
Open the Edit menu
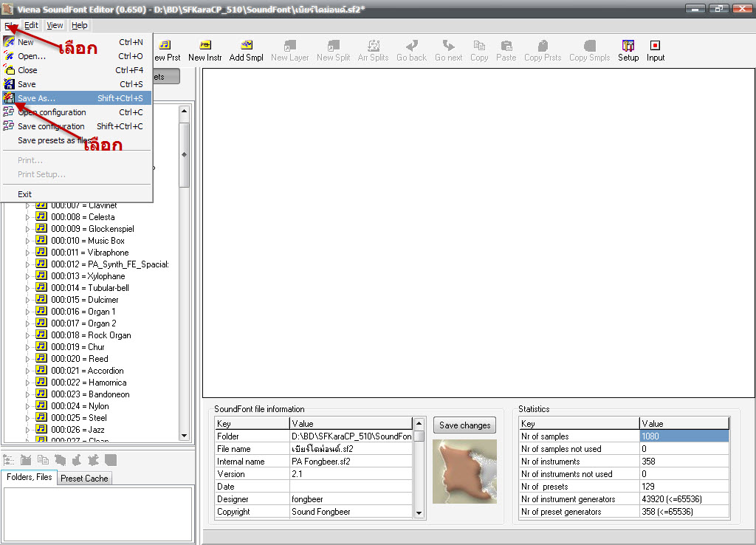[31, 25]
